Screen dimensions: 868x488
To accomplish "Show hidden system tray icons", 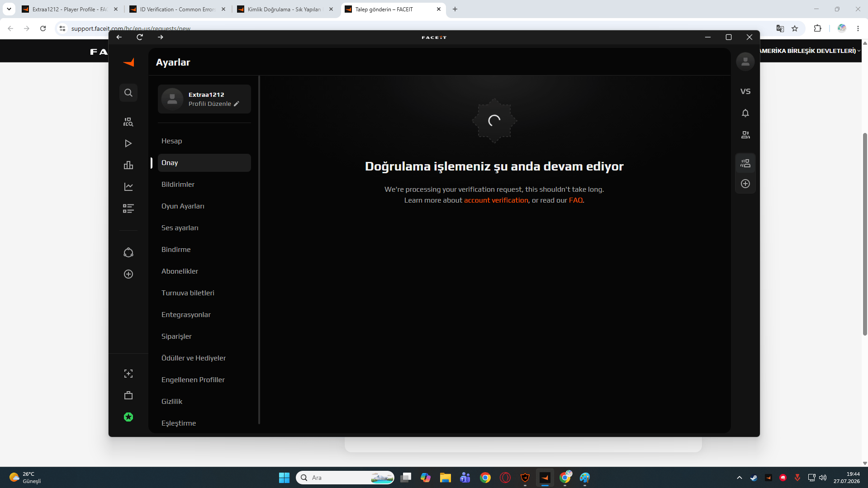I will [x=740, y=478].
